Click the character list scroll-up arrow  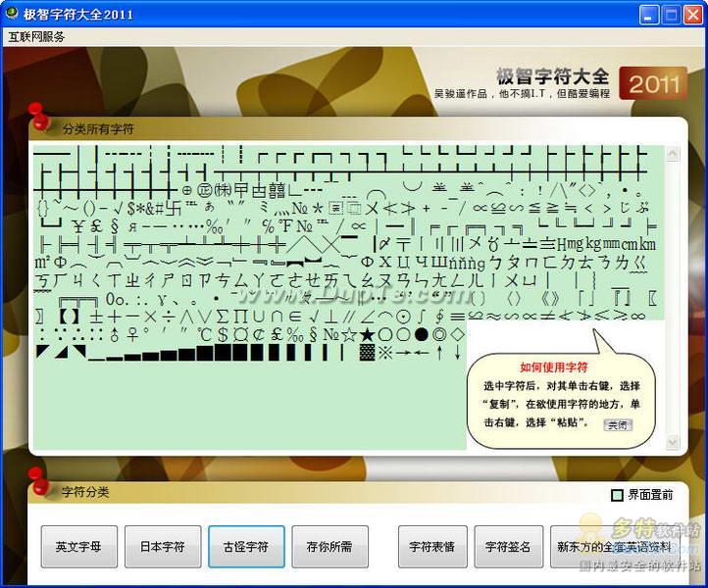[x=673, y=154]
